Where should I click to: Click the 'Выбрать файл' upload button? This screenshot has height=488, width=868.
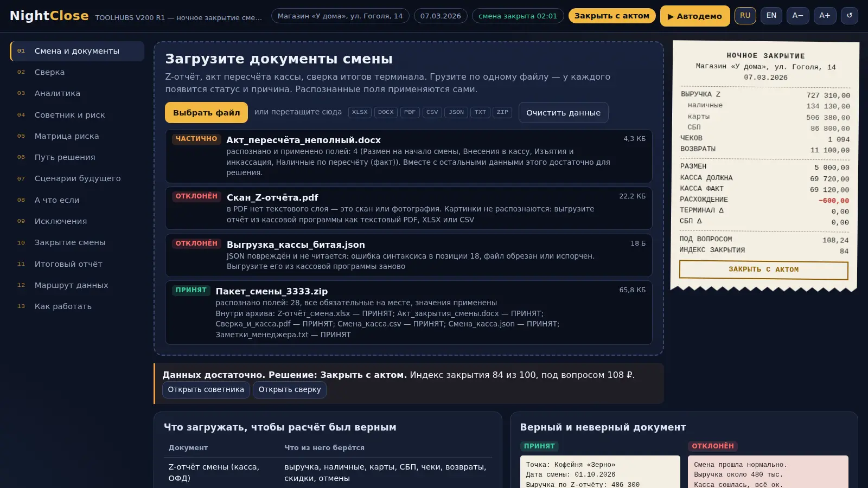206,113
